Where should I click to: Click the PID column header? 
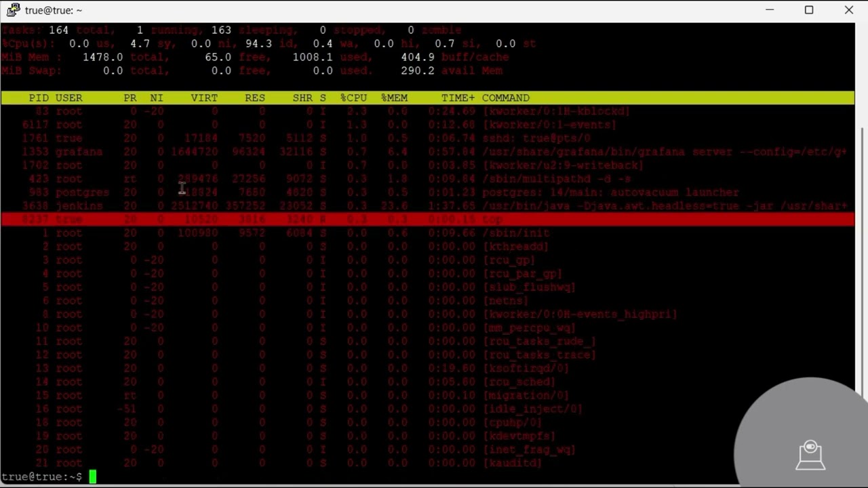(x=39, y=98)
